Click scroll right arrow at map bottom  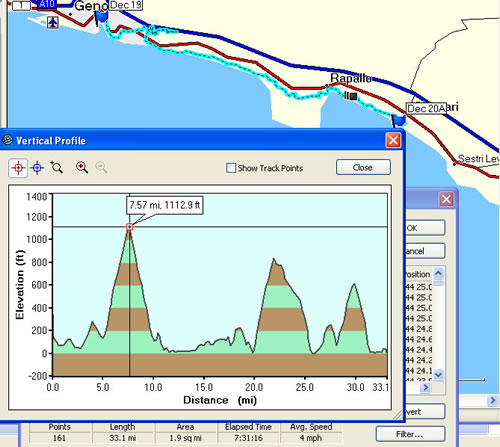(493, 400)
